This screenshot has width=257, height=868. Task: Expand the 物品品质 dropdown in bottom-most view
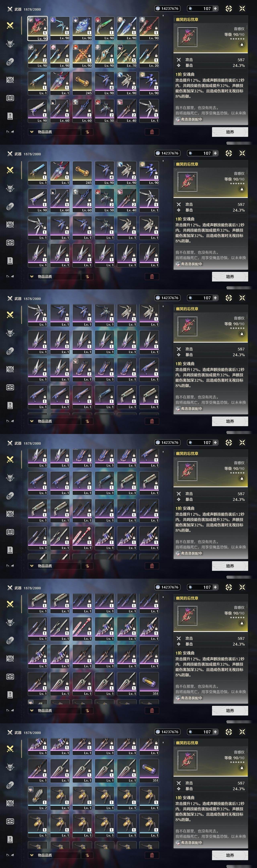42,855
